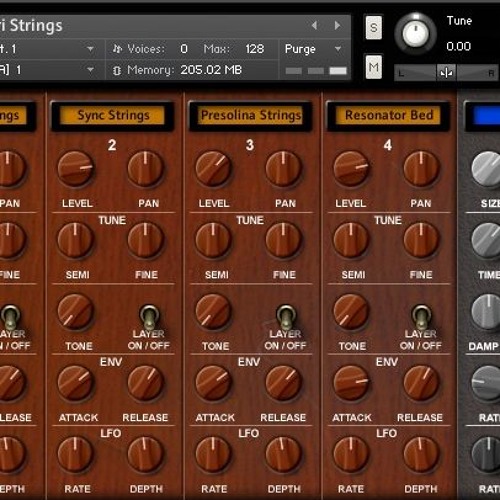The width and height of the screenshot is (500, 500).
Task: Toggle layer 2 LAYER ON/OFF switch
Action: [x=149, y=317]
